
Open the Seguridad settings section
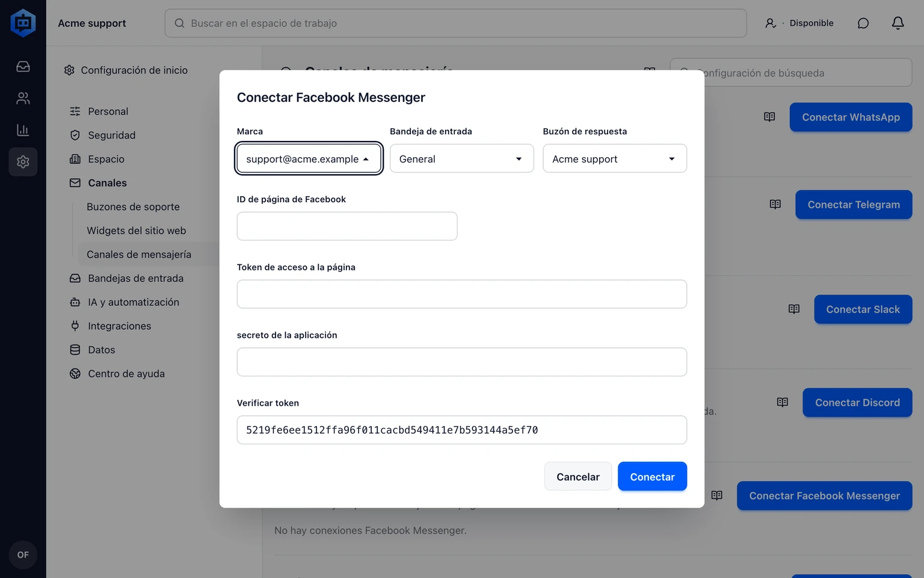[111, 135]
